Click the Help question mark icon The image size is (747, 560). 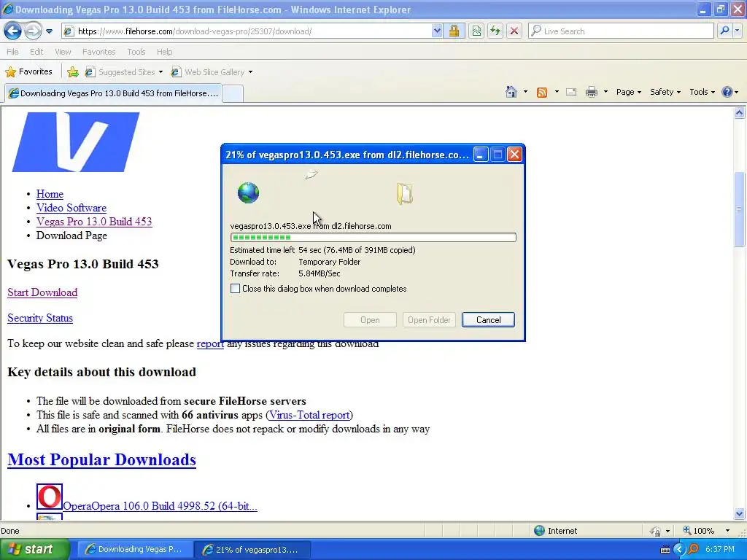click(x=727, y=92)
